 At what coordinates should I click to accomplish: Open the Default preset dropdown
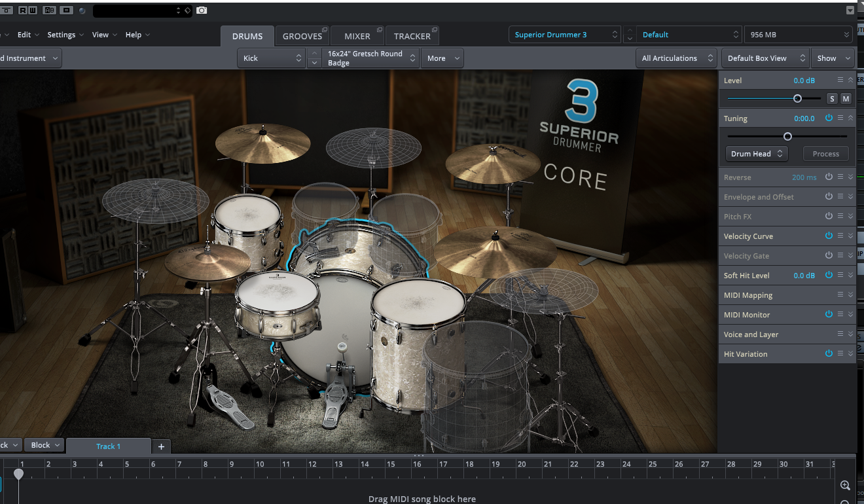click(x=689, y=35)
